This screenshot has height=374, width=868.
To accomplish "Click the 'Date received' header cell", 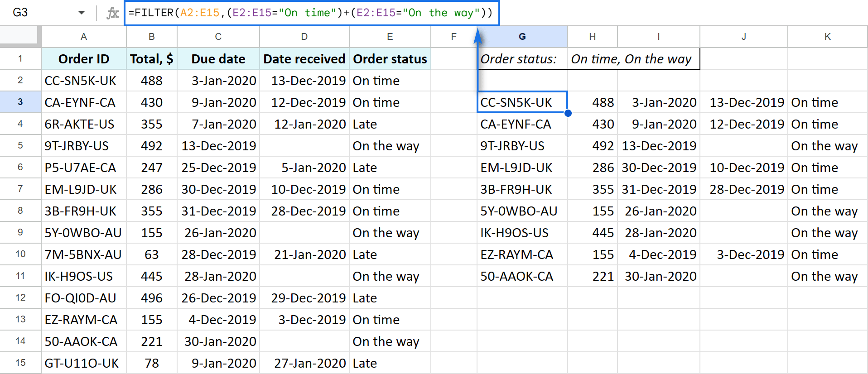I will click(304, 59).
